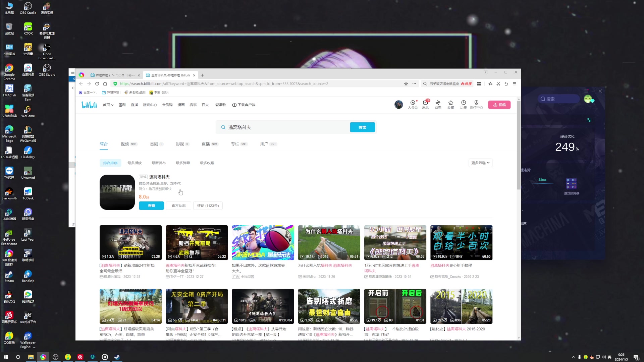Open the 动态 feed icon
This screenshot has width=644, height=362.
point(438,105)
